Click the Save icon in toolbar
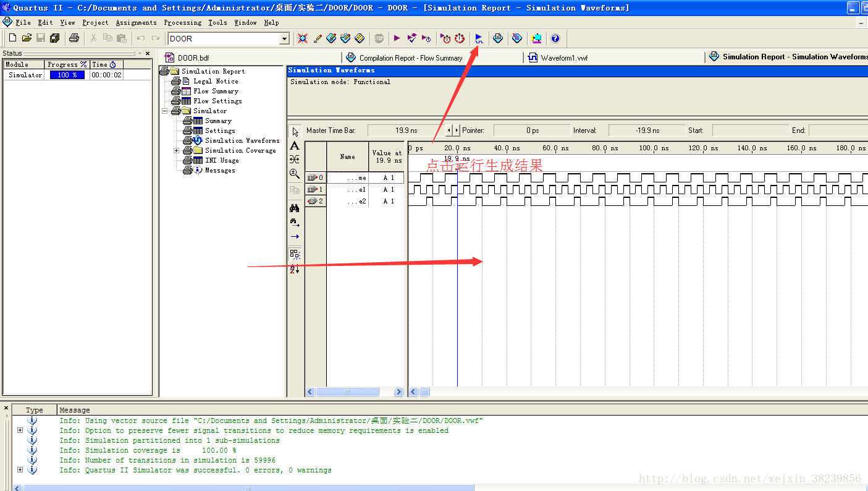Image resolution: width=868 pixels, height=491 pixels. tap(41, 38)
